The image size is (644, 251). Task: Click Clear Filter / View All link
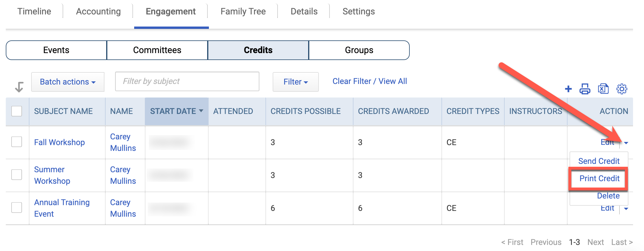370,81
